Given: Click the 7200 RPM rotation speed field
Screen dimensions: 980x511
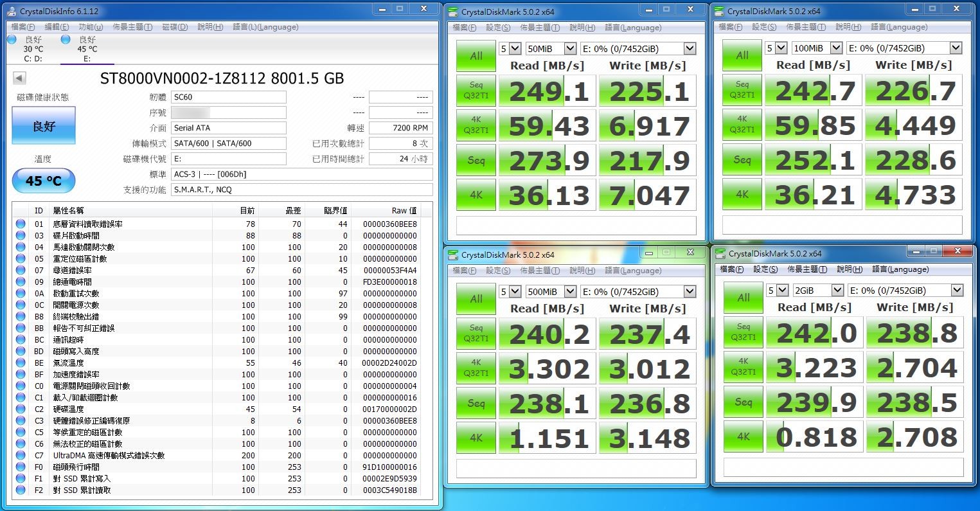Looking at the screenshot, I should pos(400,128).
